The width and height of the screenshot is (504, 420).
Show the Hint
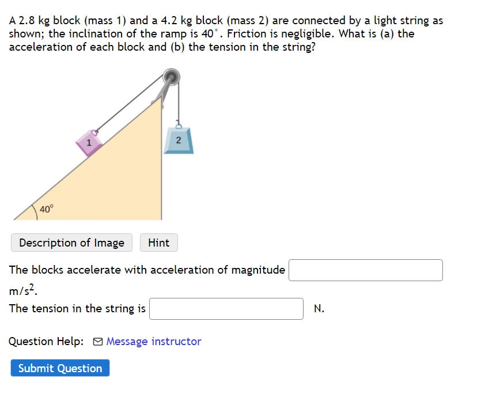point(158,243)
